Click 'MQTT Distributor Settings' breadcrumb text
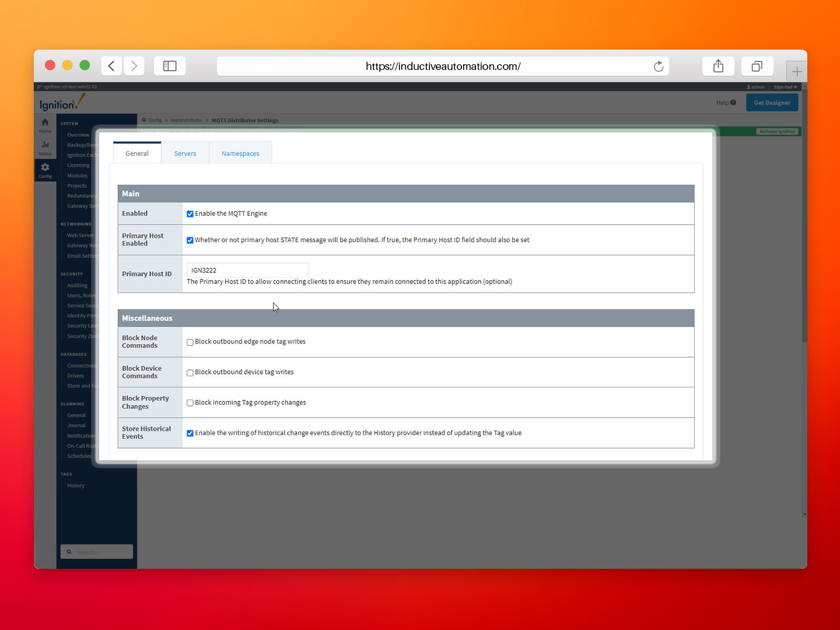 pos(245,120)
